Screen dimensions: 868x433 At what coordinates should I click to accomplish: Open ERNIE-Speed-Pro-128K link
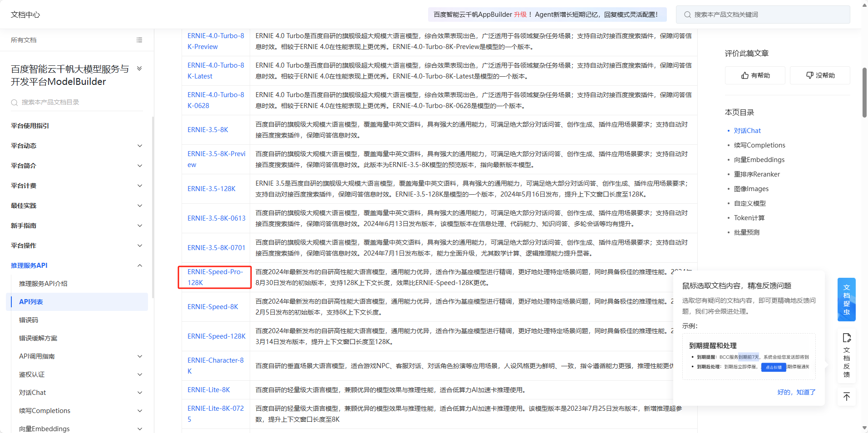(215, 277)
